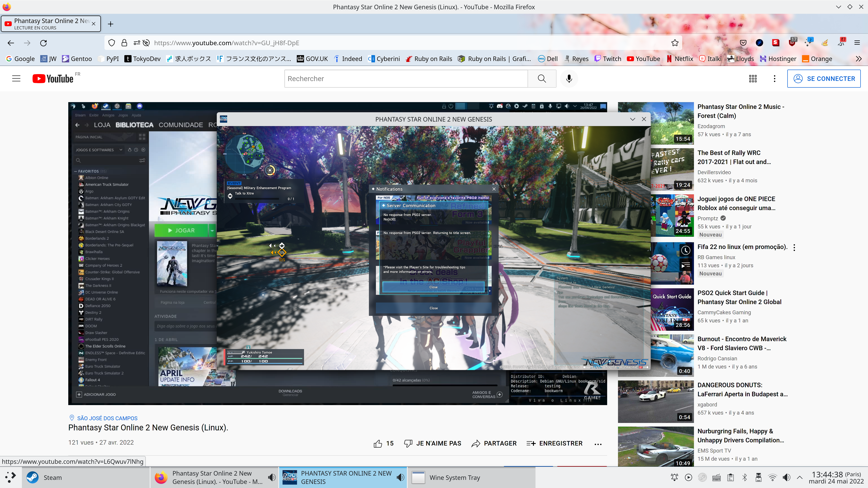
Task: Switch to the Wine System Tray task
Action: 471,477
